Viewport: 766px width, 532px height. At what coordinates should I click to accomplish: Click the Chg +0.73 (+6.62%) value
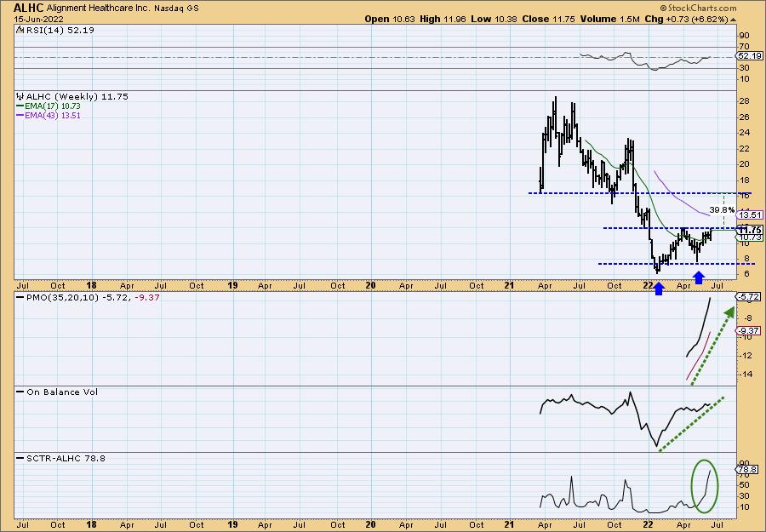tap(686, 19)
